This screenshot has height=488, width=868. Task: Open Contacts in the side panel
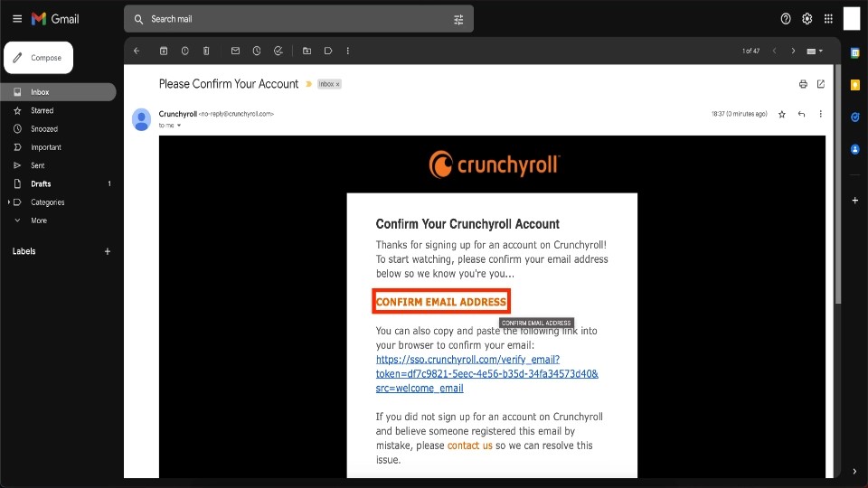click(854, 149)
